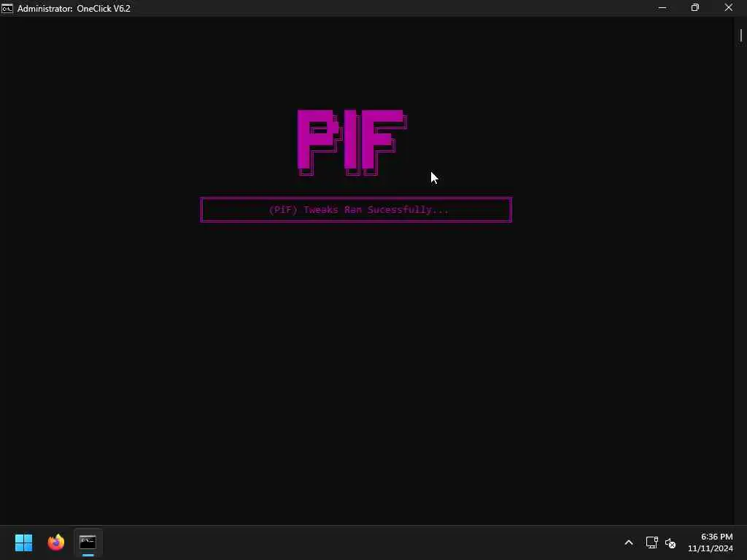Viewport: 747px width, 560px height.
Task: Restore down the OneClick V6.2 window
Action: click(695, 7)
